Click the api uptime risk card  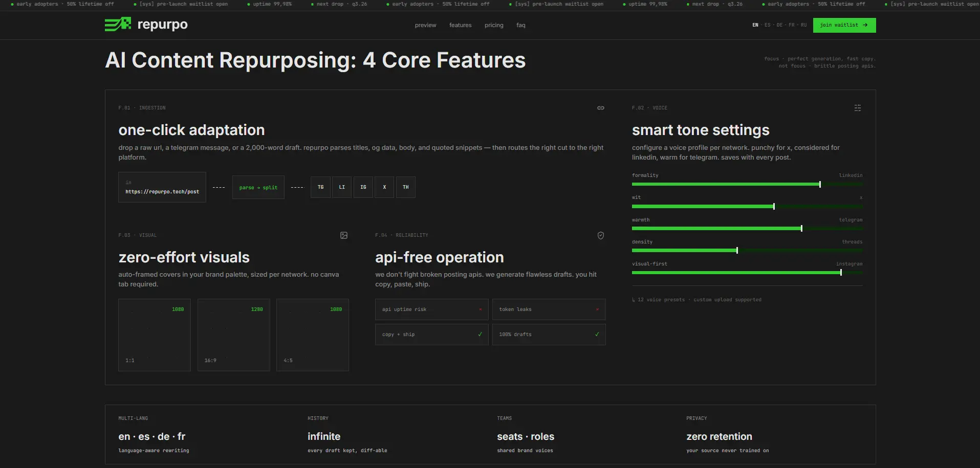(432, 309)
